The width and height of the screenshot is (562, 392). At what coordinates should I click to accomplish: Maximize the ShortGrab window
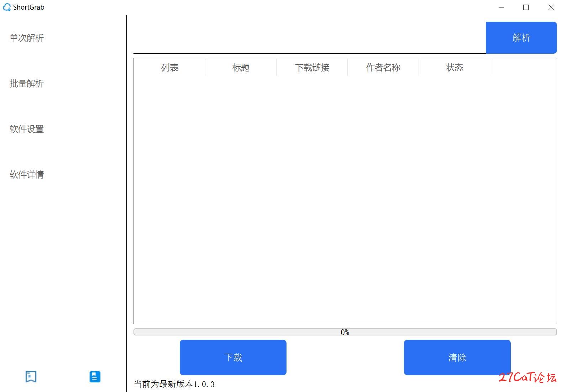pyautogui.click(x=526, y=7)
